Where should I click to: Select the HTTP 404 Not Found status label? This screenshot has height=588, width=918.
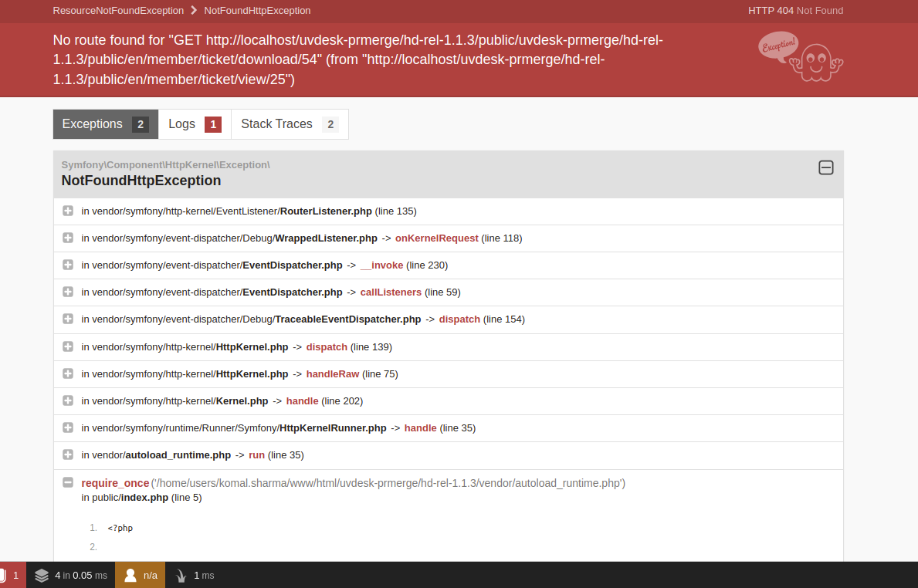pyautogui.click(x=796, y=11)
